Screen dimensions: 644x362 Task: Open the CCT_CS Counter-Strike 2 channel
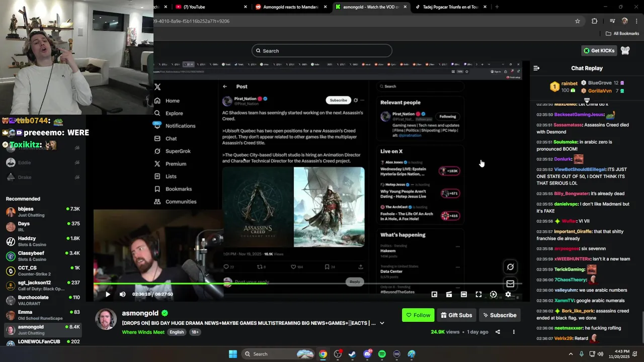(x=43, y=271)
